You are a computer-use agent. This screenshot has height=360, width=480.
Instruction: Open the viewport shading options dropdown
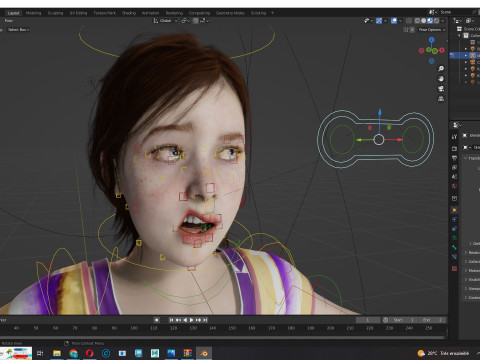point(443,21)
